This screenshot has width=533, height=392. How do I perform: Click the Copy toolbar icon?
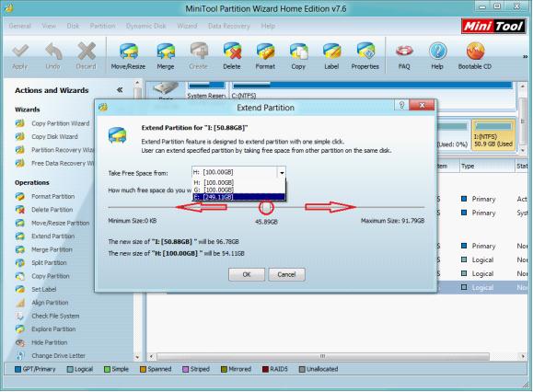(x=298, y=57)
